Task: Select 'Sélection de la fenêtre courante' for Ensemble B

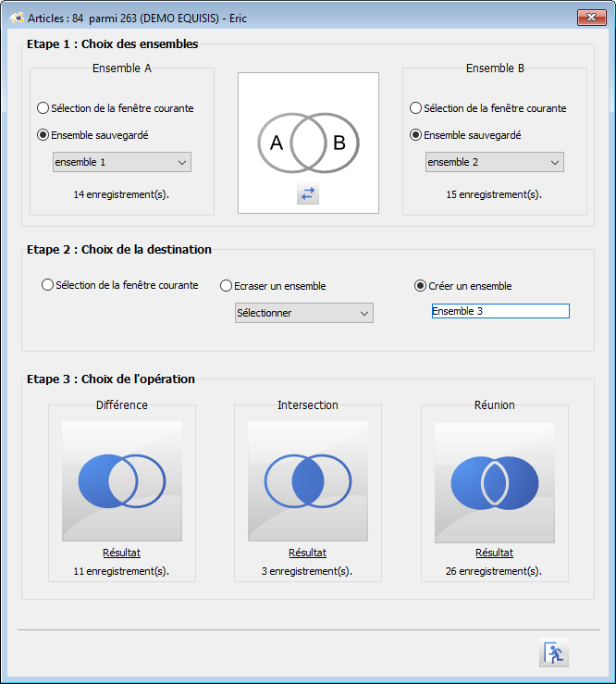Action: point(415,108)
